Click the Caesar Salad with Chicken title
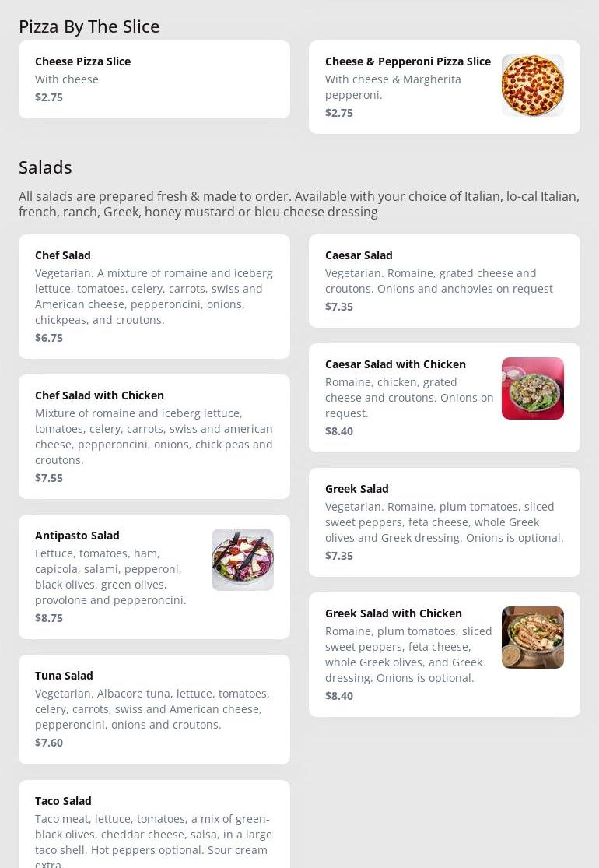This screenshot has height=868, width=599. point(395,364)
